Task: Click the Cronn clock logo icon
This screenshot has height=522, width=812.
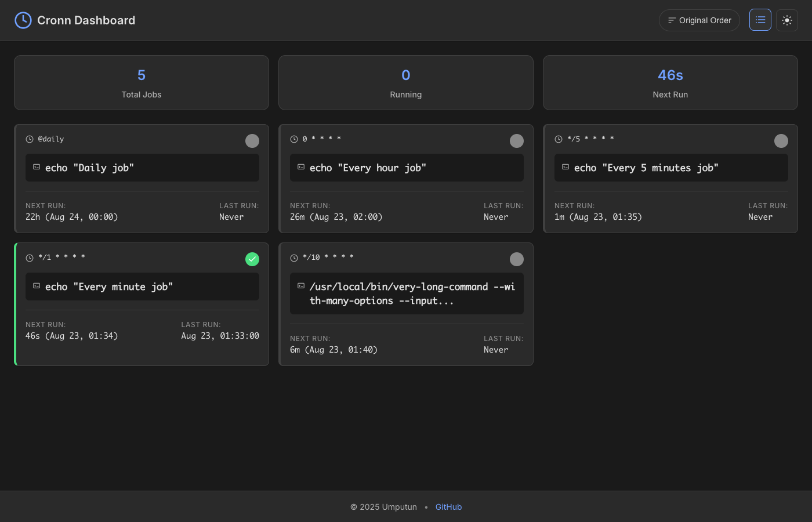Action: click(x=23, y=20)
